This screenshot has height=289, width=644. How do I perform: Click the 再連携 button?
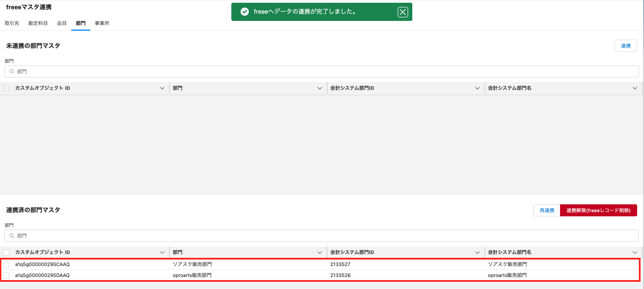pyautogui.click(x=547, y=210)
